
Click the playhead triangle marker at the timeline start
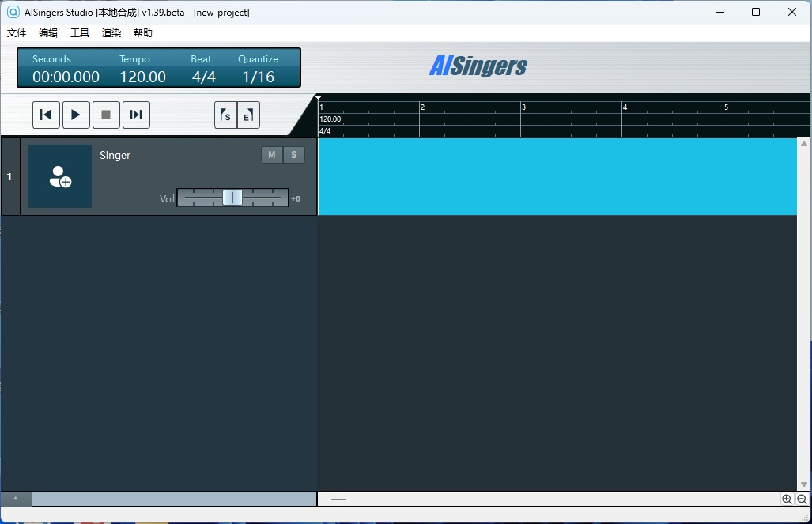[x=319, y=97]
